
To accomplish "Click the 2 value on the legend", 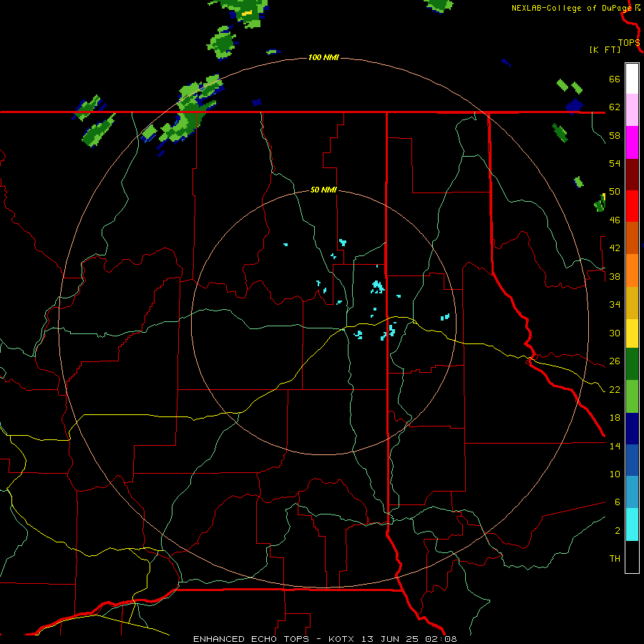I will coord(618,531).
